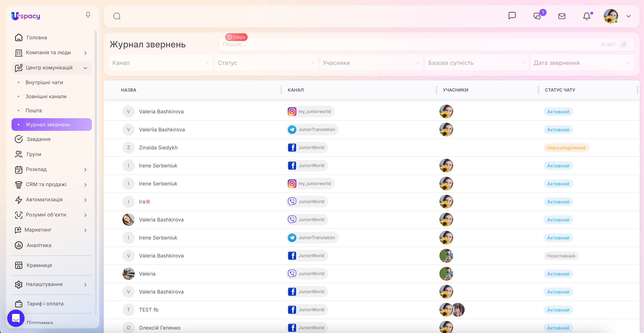The image size is (644, 333).
Task: Click the Uspacy logo
Action: pyautogui.click(x=26, y=16)
